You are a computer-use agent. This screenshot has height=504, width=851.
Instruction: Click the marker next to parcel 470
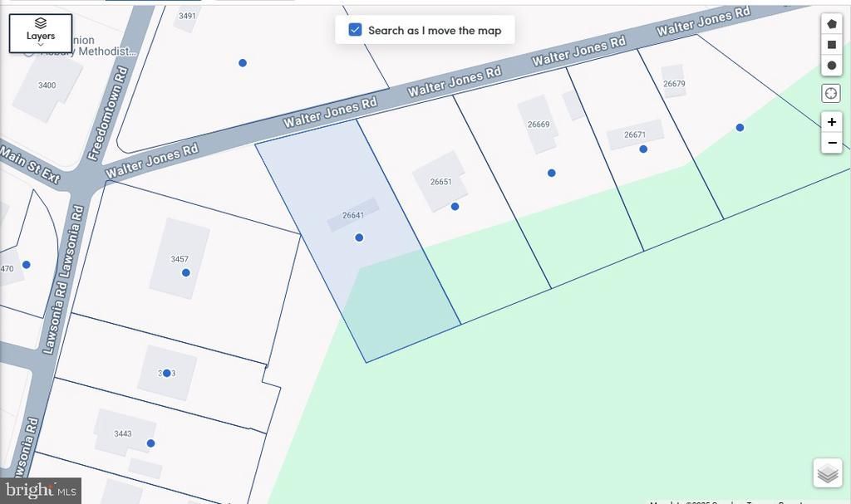(27, 265)
